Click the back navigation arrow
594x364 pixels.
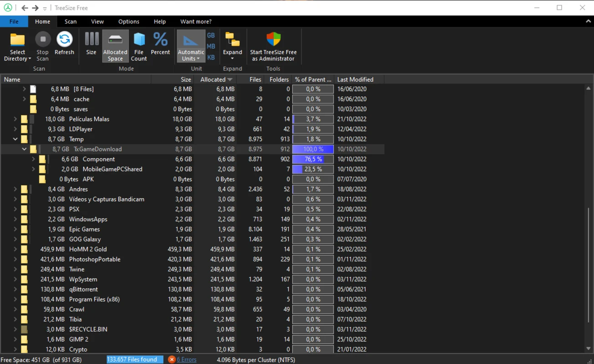coord(25,7)
